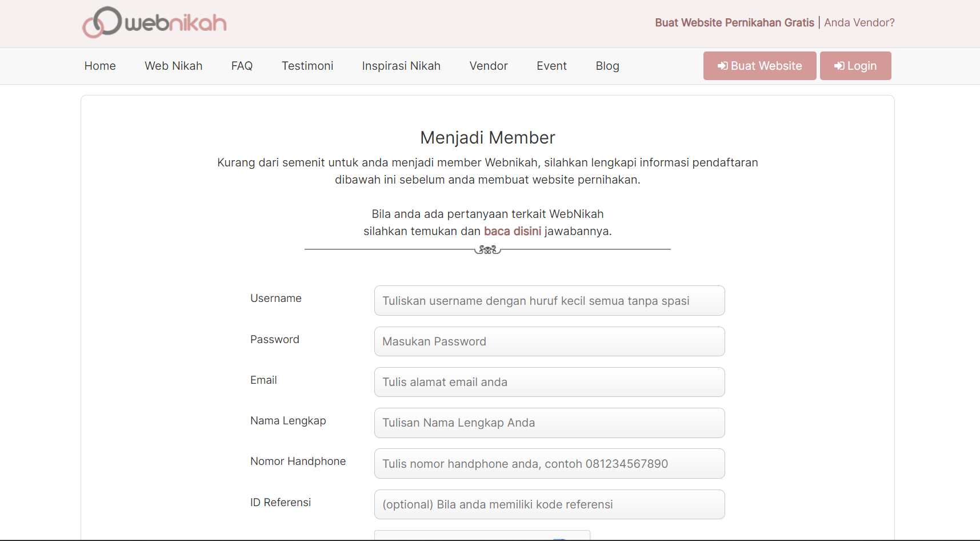This screenshot has height=541, width=980.
Task: Open the Blog menu item
Action: pyautogui.click(x=607, y=66)
